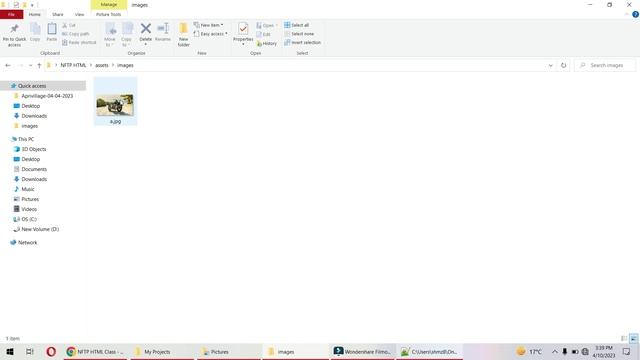Open recent locations dropdown arrow
The width and height of the screenshot is (640, 360).
click(x=30, y=65)
